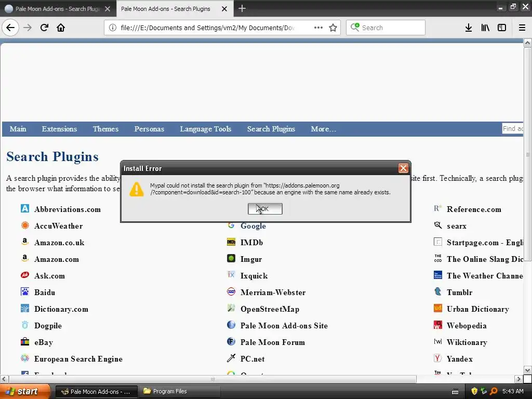532x399 pixels.
Task: Open the page actions three-dot menu
Action: tap(318, 28)
